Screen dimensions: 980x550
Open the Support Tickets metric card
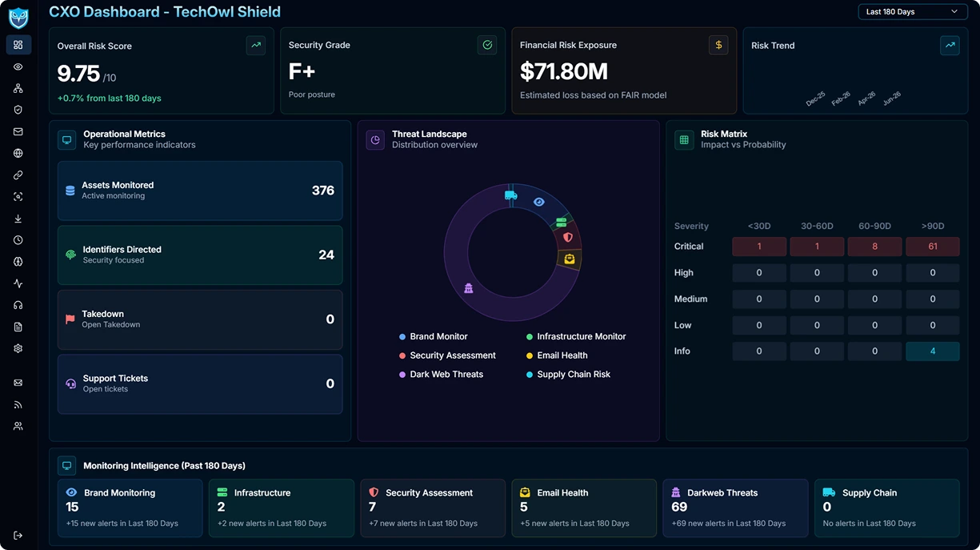(200, 384)
